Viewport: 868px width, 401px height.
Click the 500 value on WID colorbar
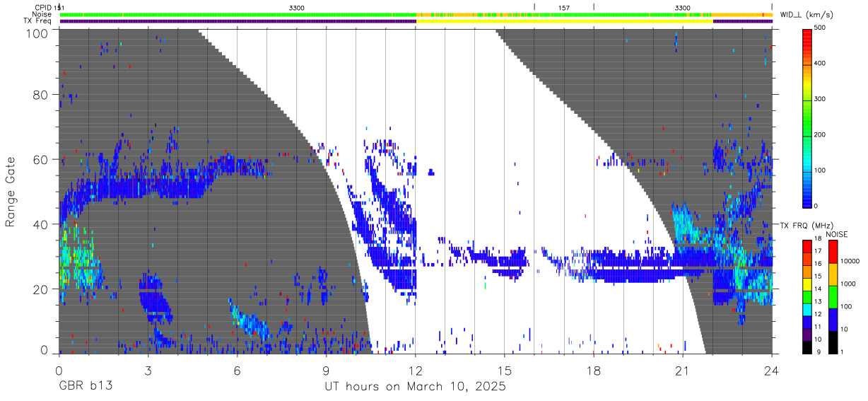(821, 28)
